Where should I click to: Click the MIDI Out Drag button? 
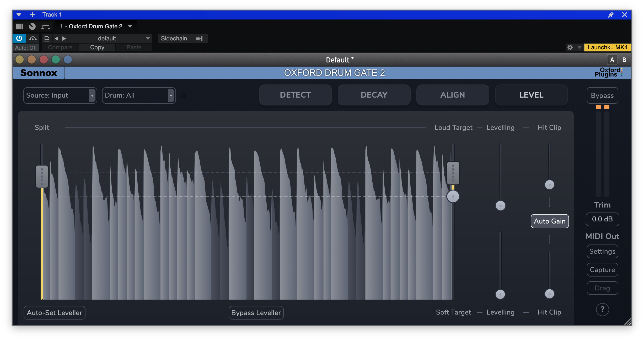(603, 288)
